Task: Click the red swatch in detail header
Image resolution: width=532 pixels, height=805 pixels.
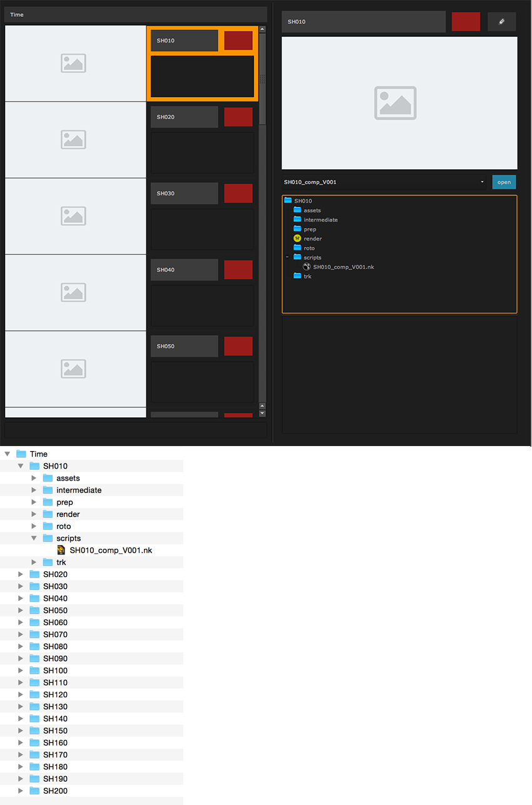Action: tap(466, 21)
